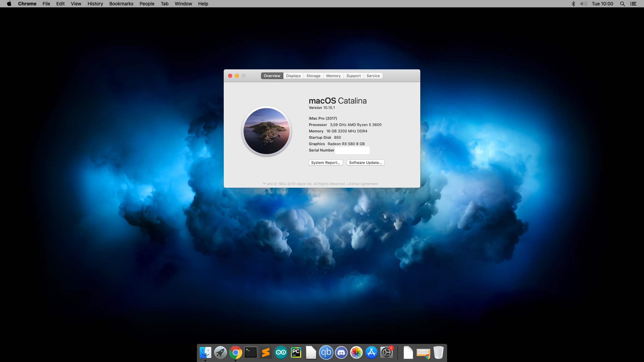Screen dimensions: 644x362
Task: Open the blank document file in Dock
Action: click(408, 353)
